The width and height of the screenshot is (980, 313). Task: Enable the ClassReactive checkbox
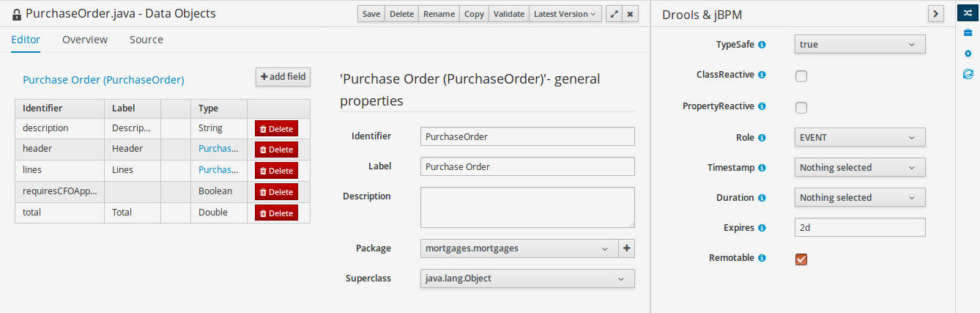click(x=801, y=76)
